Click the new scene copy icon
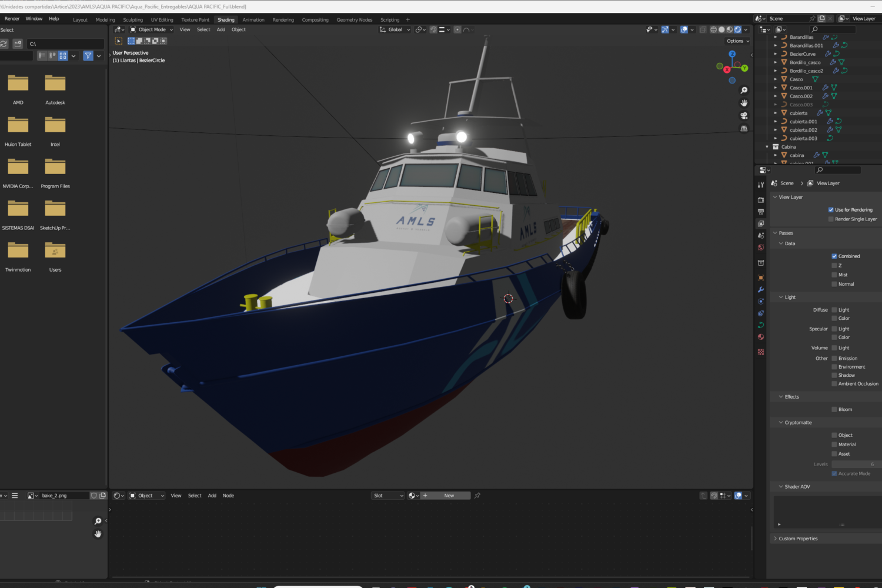The height and width of the screenshot is (588, 882). tap(821, 19)
